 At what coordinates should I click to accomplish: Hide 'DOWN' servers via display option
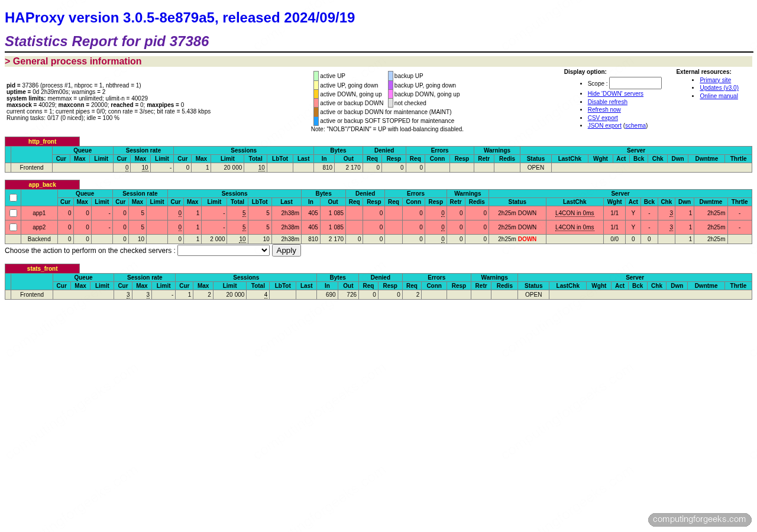point(615,93)
